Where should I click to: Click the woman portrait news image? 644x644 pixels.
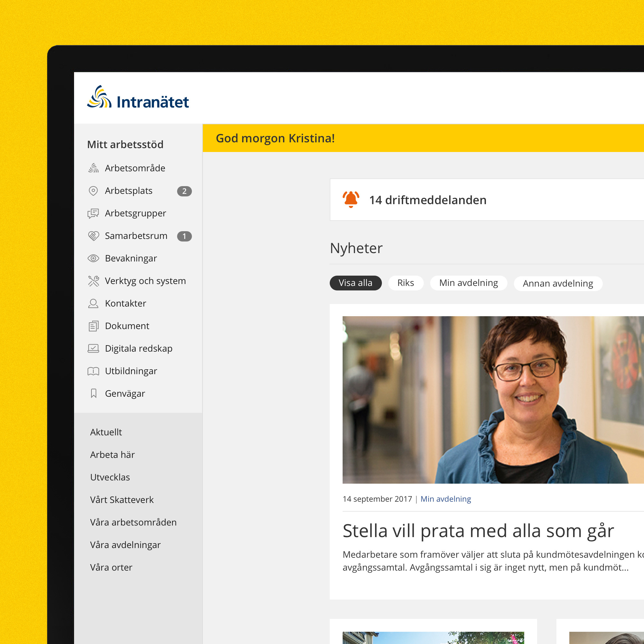[x=493, y=400]
